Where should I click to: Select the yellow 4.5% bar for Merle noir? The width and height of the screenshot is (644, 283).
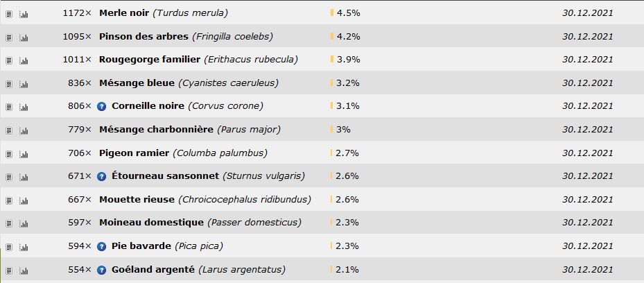tap(332, 12)
